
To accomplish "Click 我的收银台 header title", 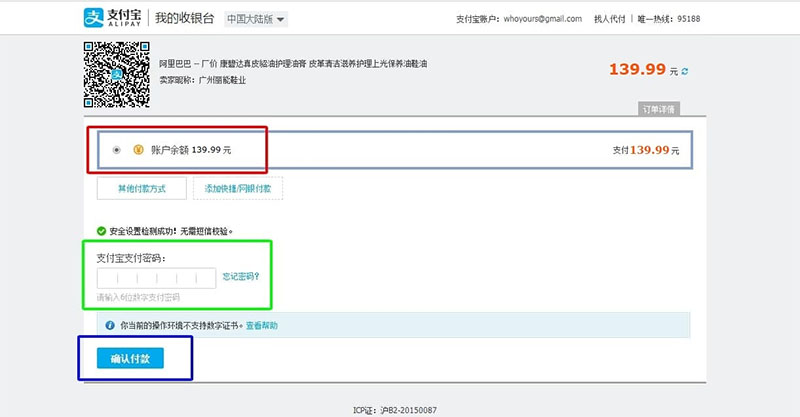I will 185,18.
